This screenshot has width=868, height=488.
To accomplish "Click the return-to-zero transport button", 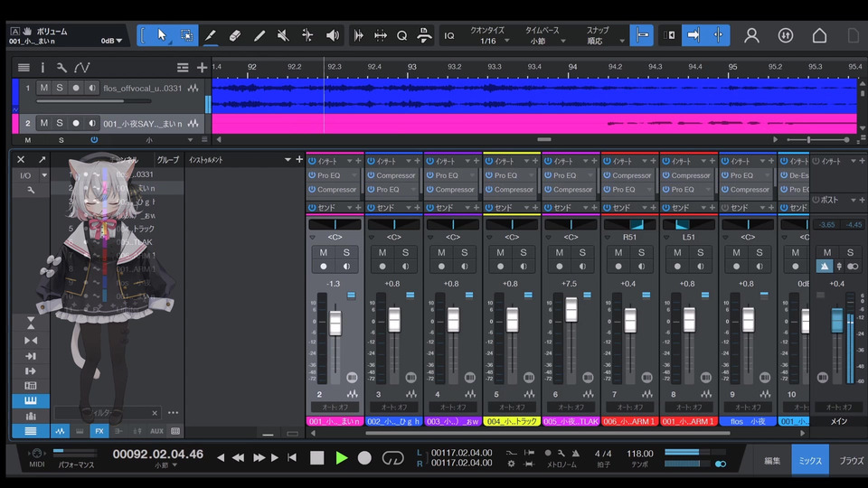I will [292, 457].
